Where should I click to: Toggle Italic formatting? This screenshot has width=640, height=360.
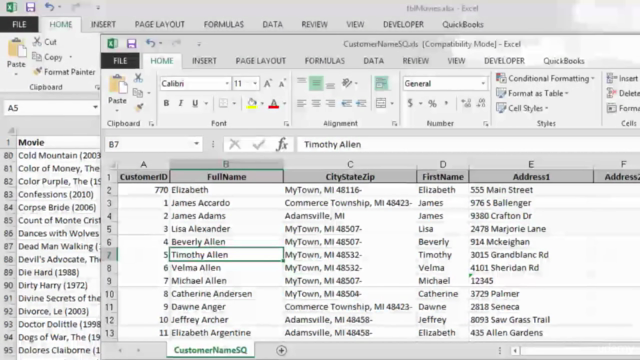pyautogui.click(x=180, y=103)
